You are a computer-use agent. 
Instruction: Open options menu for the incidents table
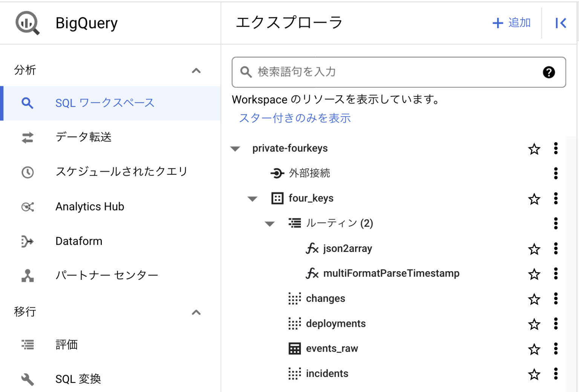pos(556,374)
